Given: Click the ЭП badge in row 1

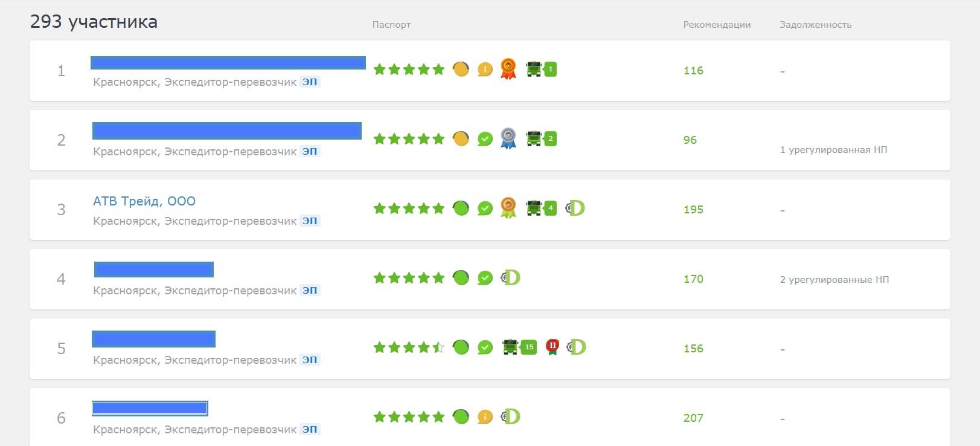Looking at the screenshot, I should 310,82.
